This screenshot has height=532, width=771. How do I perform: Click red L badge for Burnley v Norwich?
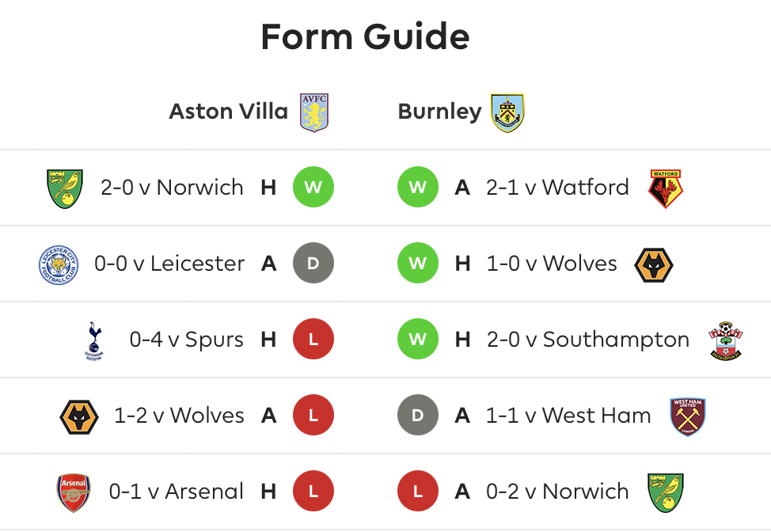(418, 491)
